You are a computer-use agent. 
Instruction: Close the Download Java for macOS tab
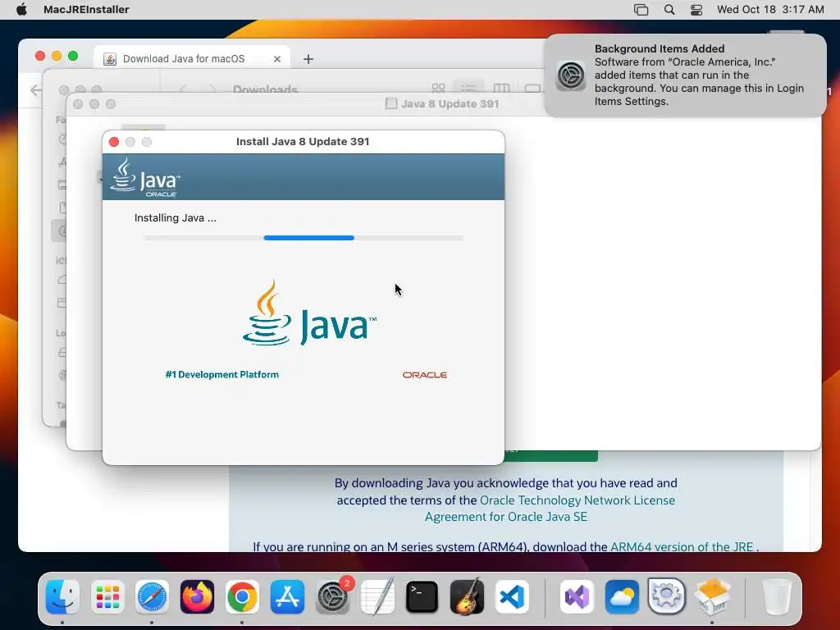click(x=277, y=59)
